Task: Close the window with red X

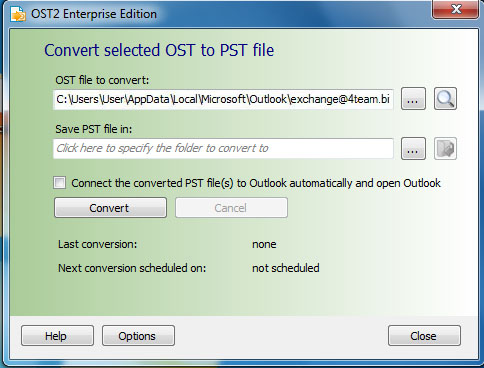Action: point(455,9)
